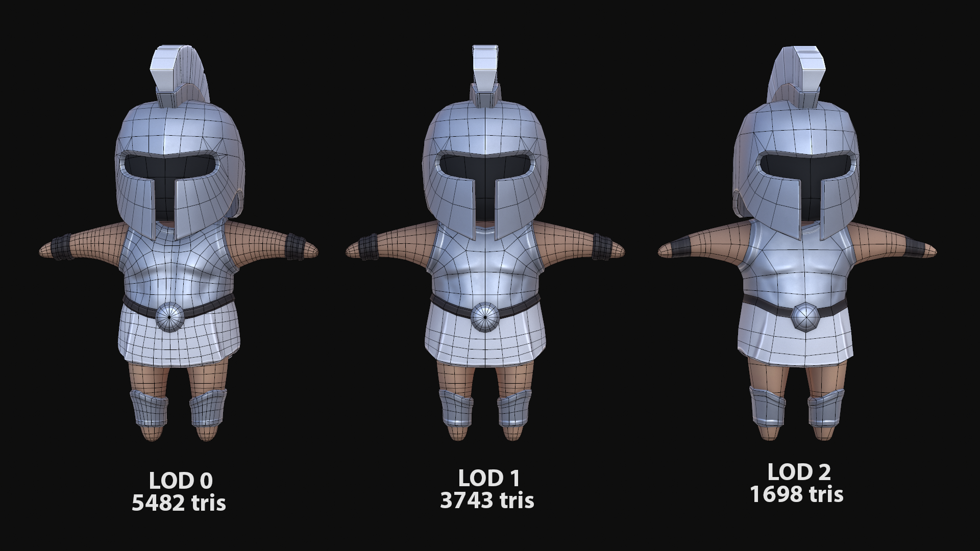Click the LOD 1 label text
This screenshot has height=551, width=980.
coord(488,478)
